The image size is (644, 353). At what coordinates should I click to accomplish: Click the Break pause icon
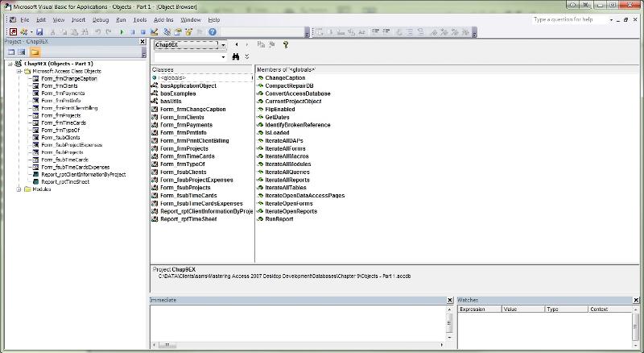pyautogui.click(x=132, y=31)
